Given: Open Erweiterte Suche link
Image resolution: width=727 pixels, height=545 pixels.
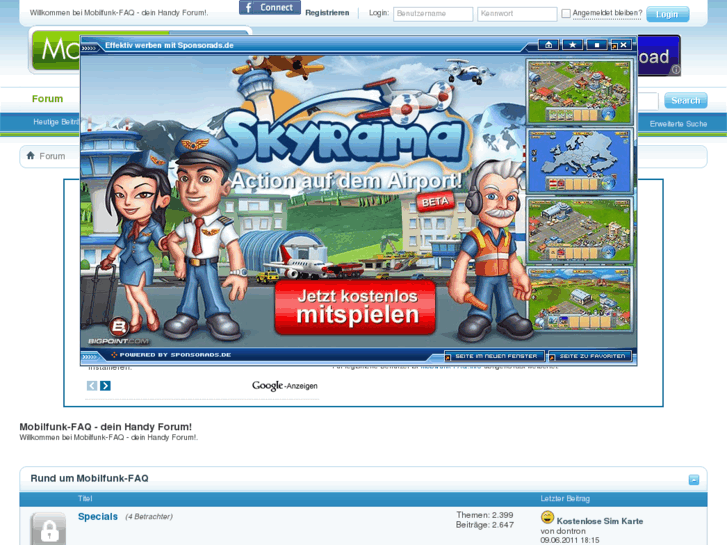Looking at the screenshot, I should (678, 124).
